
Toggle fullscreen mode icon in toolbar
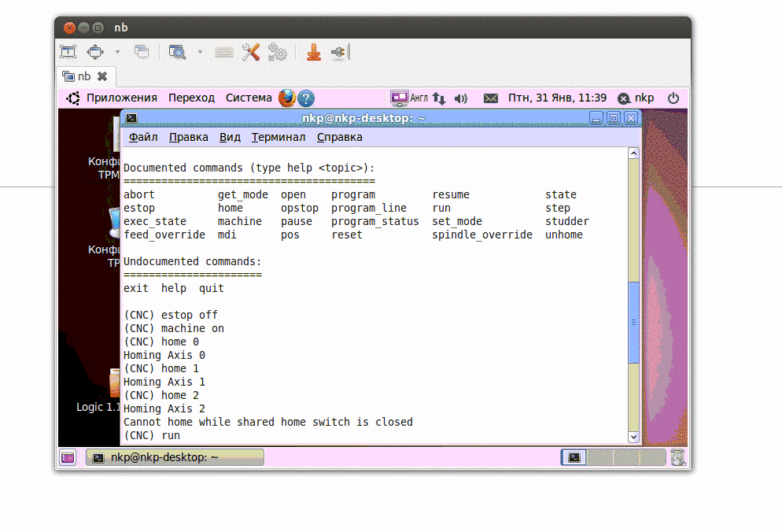[95, 51]
